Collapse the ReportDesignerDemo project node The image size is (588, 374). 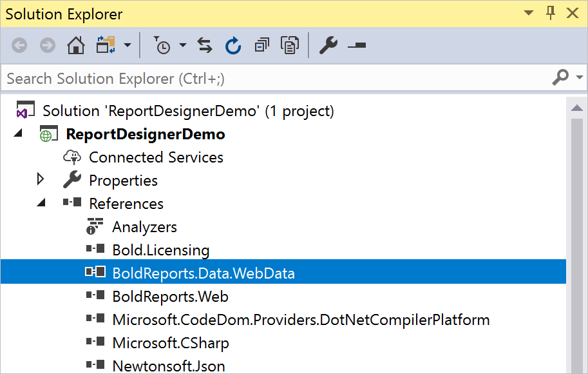point(18,133)
